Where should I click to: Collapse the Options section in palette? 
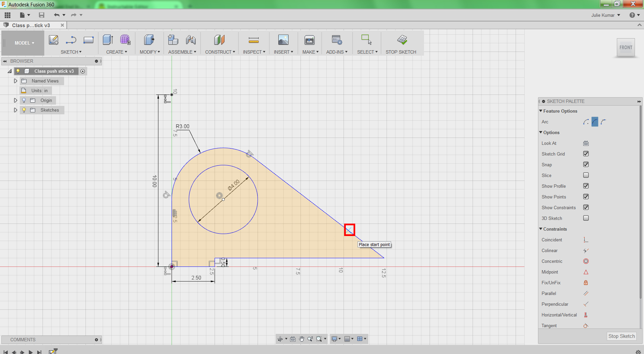tap(541, 132)
